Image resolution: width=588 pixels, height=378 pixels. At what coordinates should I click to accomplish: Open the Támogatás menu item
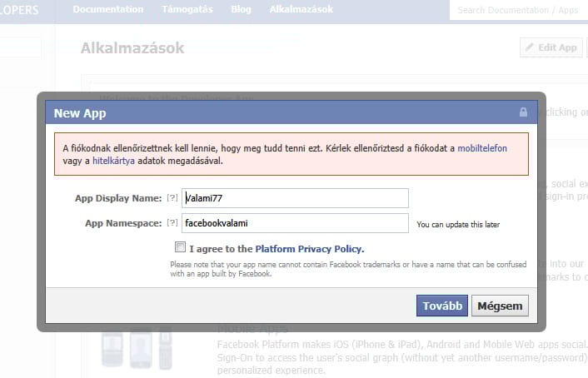pyautogui.click(x=187, y=9)
